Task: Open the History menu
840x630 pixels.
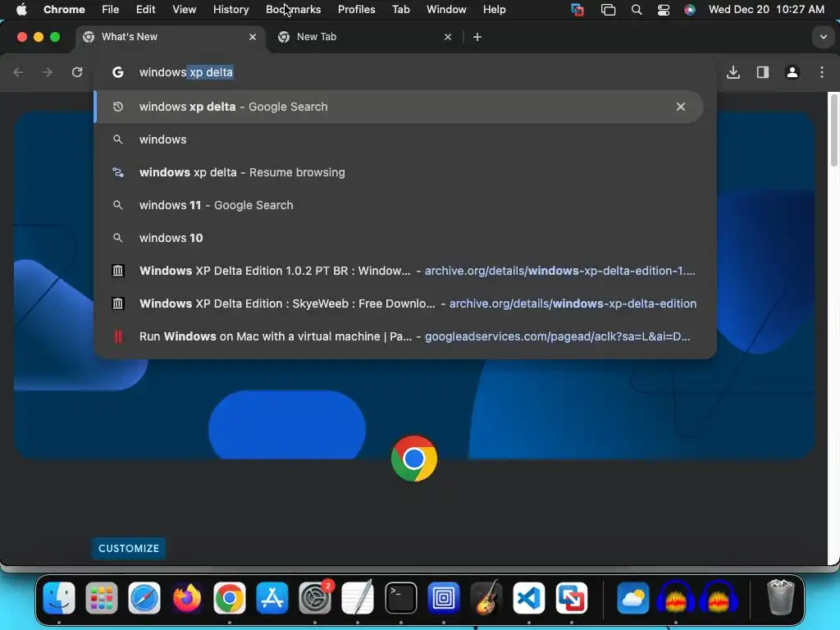Action: coord(231,10)
